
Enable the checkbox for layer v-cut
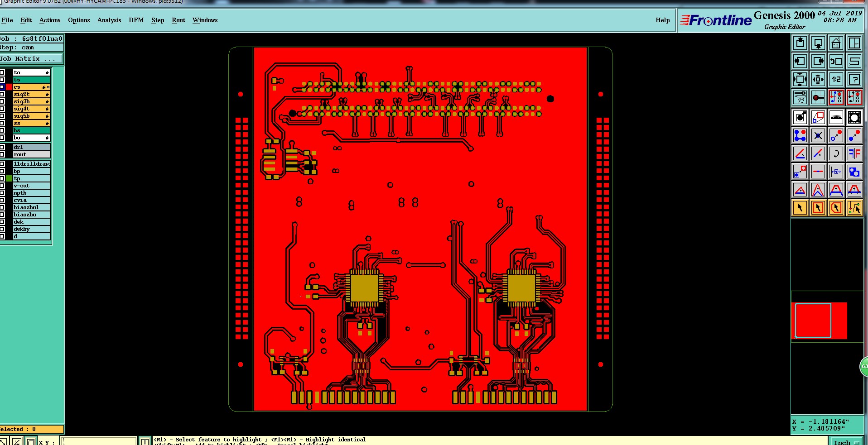pos(2,186)
